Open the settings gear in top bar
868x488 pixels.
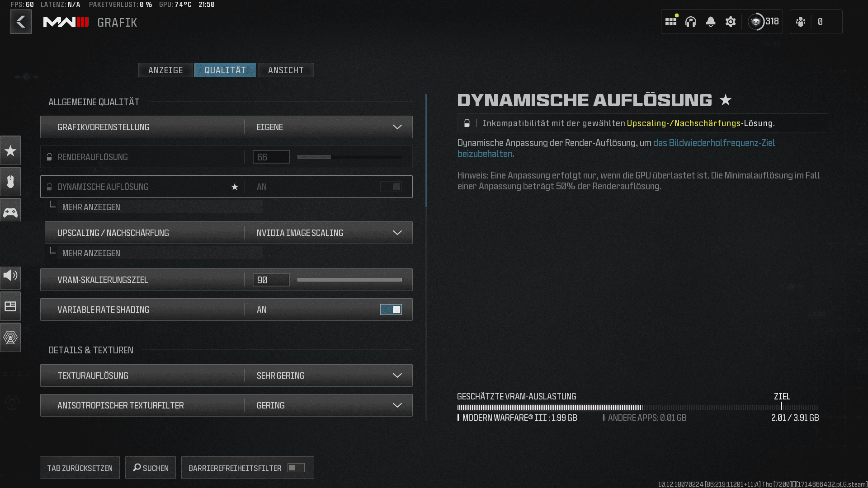coord(730,22)
